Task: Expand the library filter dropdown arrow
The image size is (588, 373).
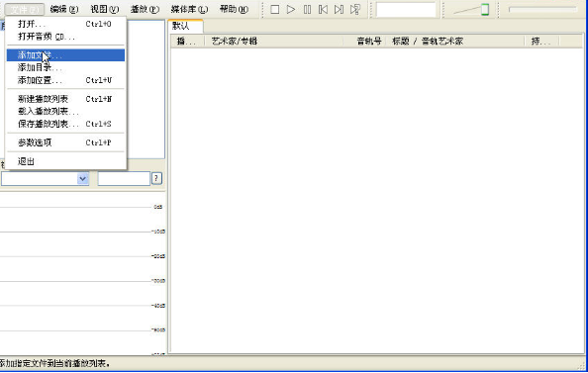Action: [83, 179]
